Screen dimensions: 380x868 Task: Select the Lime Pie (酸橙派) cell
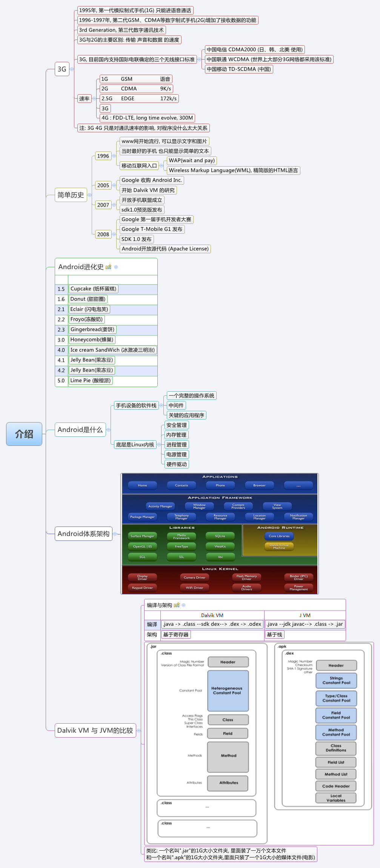pos(91,380)
